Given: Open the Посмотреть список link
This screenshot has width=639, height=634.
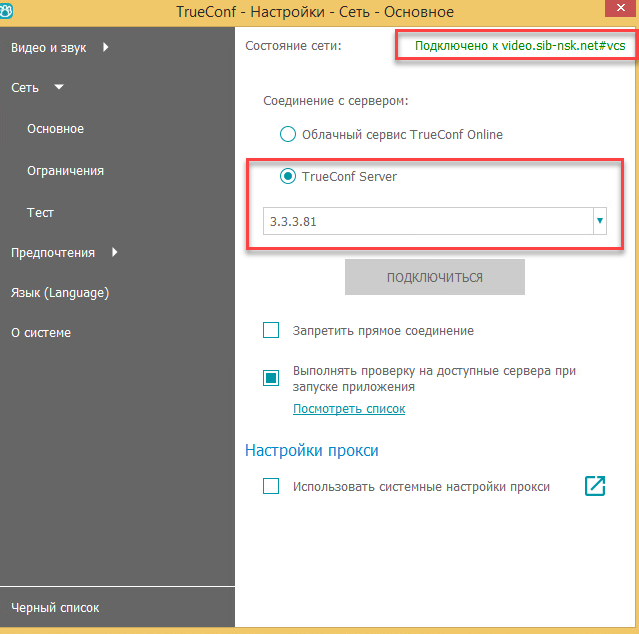Looking at the screenshot, I should pos(349,409).
